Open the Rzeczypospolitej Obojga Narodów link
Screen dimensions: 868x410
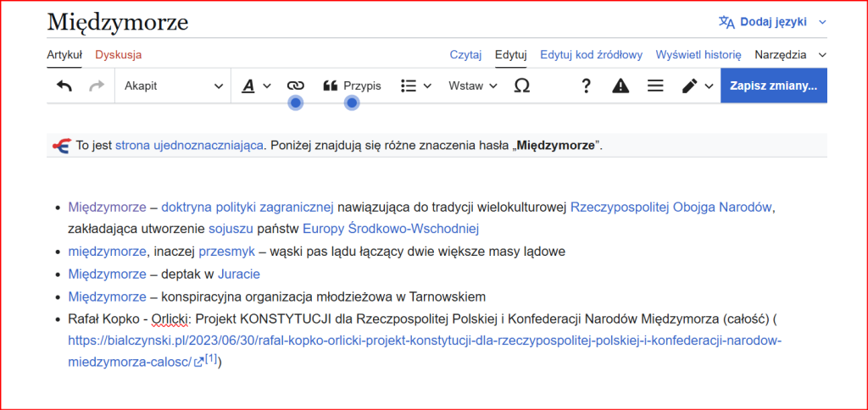click(672, 207)
